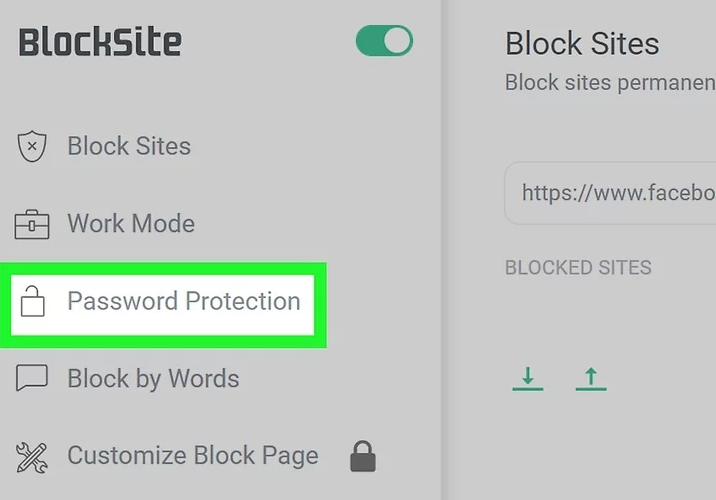Click the green upload arrow export icon
Viewport: 716px width, 500px height.
coord(591,378)
